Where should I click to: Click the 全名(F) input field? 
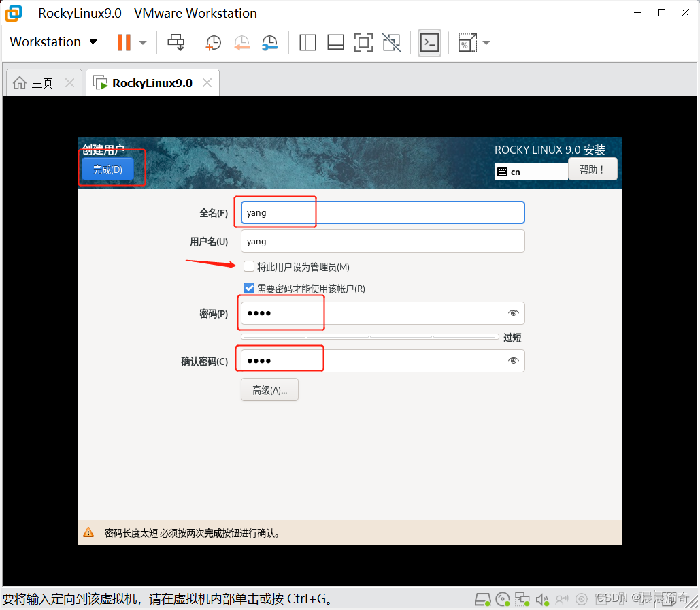[x=382, y=212]
